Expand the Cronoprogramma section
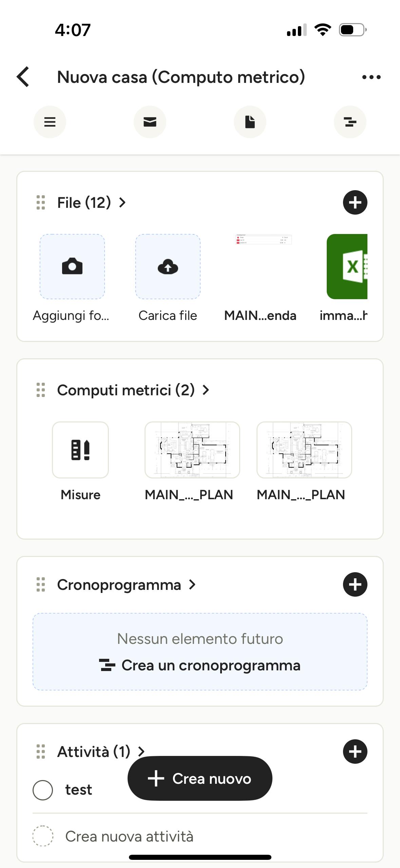 (127, 585)
